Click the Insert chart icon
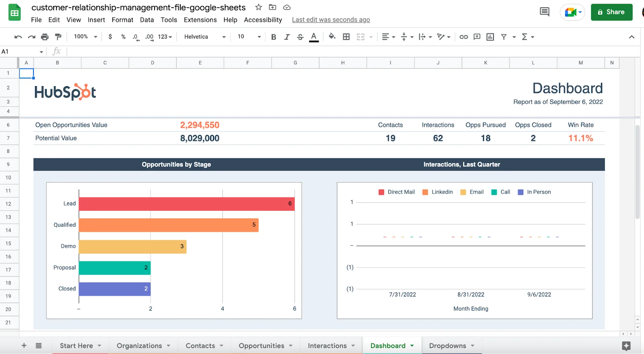 (490, 37)
